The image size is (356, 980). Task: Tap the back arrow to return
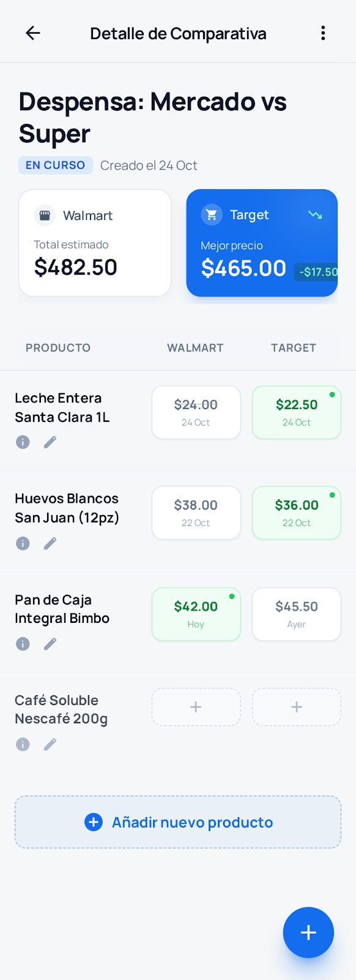pos(32,33)
